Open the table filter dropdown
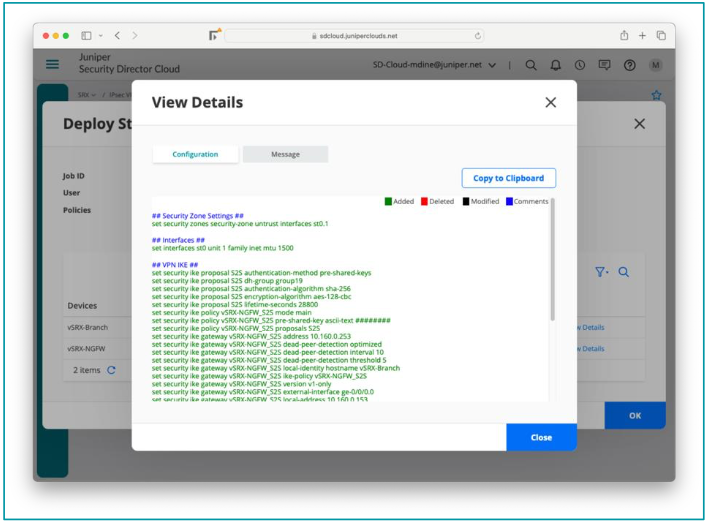This screenshot has height=525, width=708. [601, 271]
